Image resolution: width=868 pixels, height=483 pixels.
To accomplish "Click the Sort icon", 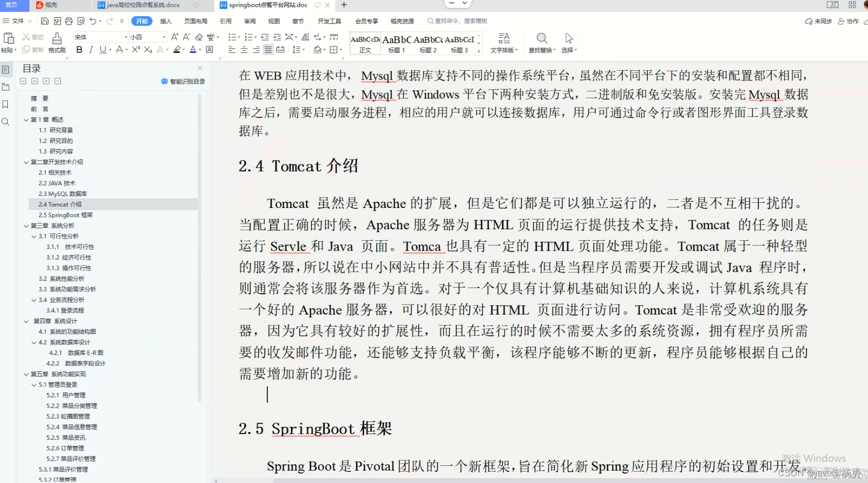I will (x=305, y=37).
